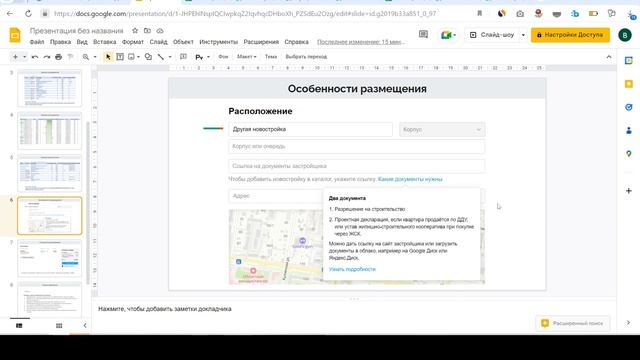Open the Google Meet call button
Screen dimensions: 640x360
coord(448,35)
